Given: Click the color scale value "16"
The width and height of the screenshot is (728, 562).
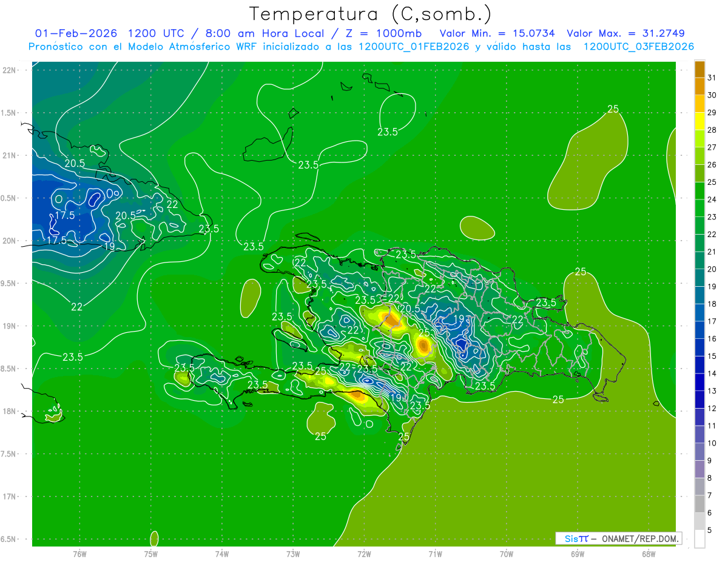Looking at the screenshot, I should 712,339.
